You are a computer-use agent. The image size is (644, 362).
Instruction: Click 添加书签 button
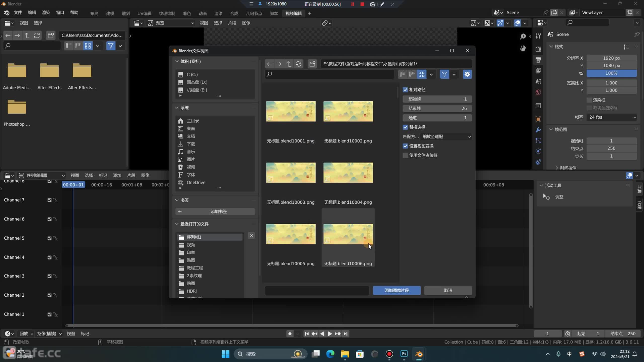click(x=215, y=212)
